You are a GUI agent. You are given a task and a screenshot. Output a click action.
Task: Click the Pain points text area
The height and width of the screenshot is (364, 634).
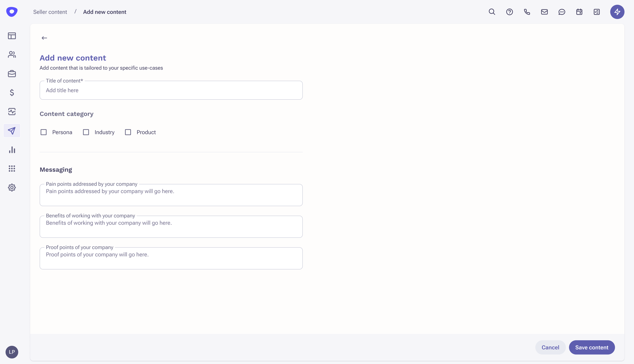171,195
